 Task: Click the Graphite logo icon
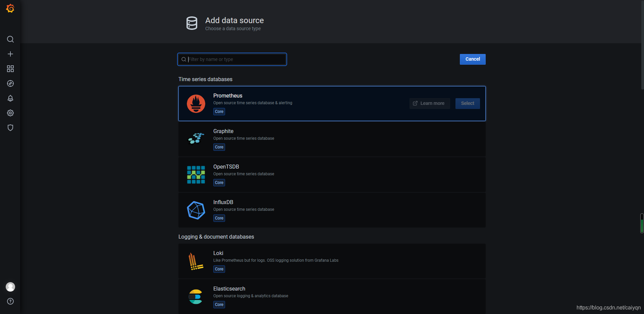196,138
